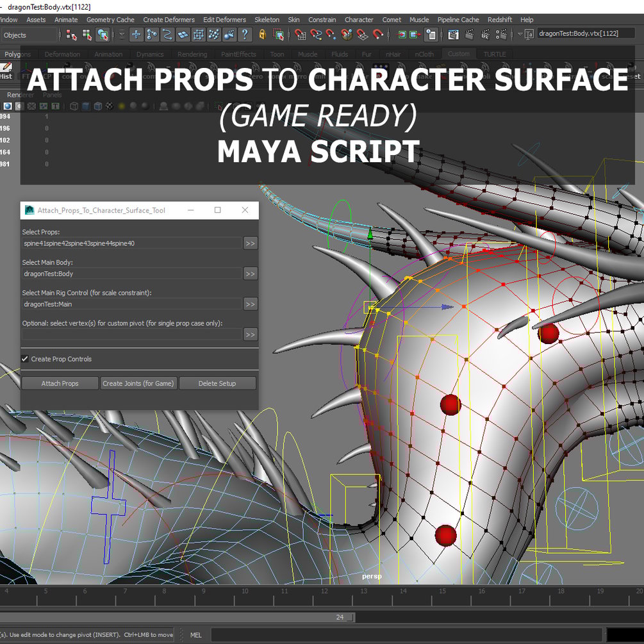Expand selection mask menu arrow
Screen dimensions: 644x644
[x=122, y=35]
